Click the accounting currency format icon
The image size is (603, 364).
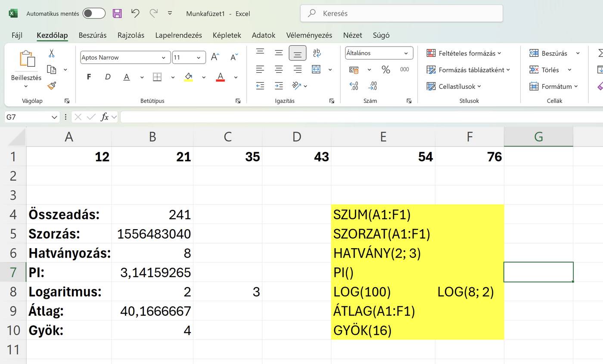(x=354, y=69)
